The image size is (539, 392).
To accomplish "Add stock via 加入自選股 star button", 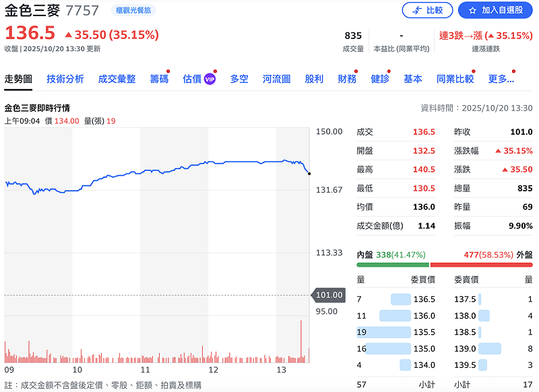I will pyautogui.click(x=495, y=10).
